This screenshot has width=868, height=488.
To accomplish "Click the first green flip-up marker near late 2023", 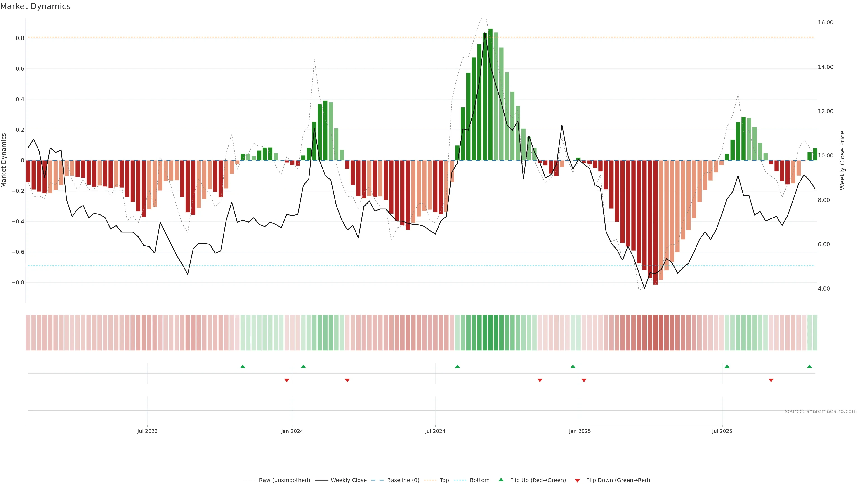I will pyautogui.click(x=243, y=366).
